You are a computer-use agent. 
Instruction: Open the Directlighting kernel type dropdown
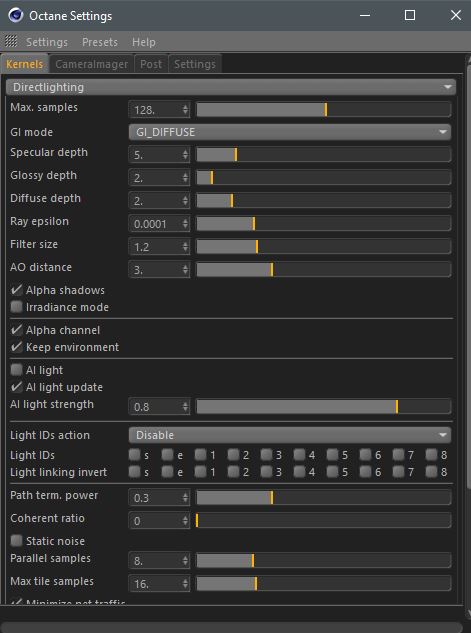coord(231,87)
